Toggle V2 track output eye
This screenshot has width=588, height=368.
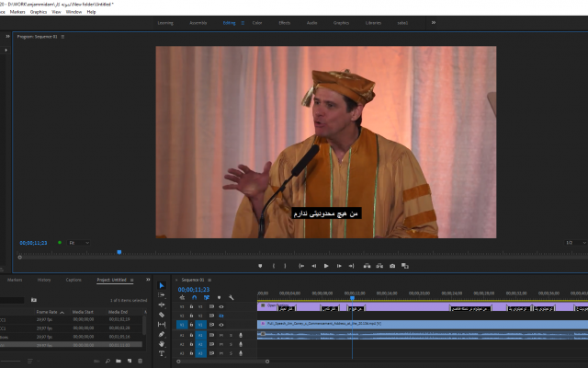[221, 316]
